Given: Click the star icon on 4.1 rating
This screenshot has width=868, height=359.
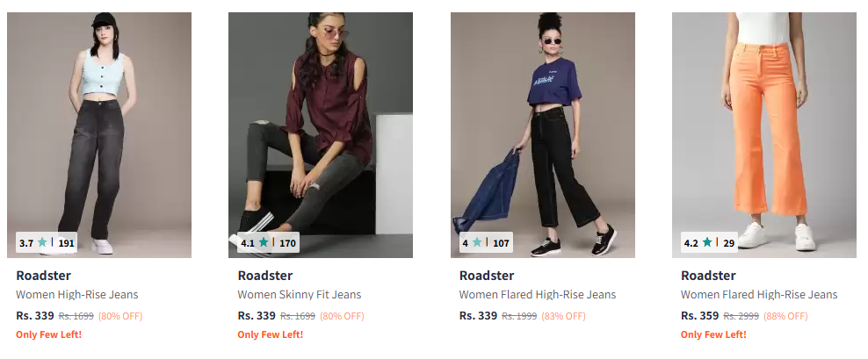Looking at the screenshot, I should pyautogui.click(x=264, y=242).
